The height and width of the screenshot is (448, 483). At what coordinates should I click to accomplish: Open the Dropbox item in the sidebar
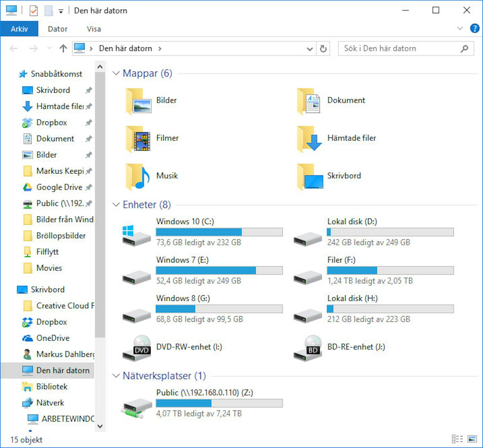(52, 122)
